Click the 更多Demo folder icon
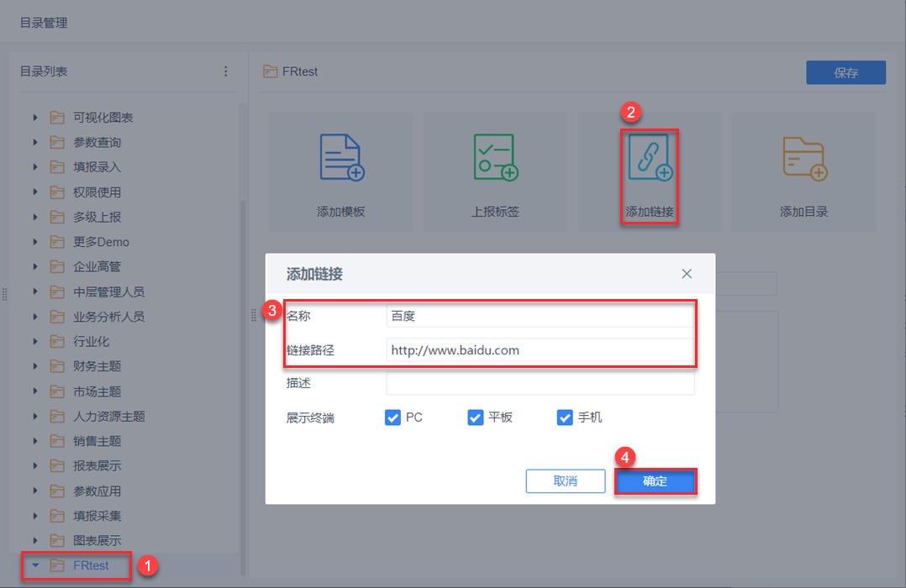906x588 pixels. pos(57,242)
